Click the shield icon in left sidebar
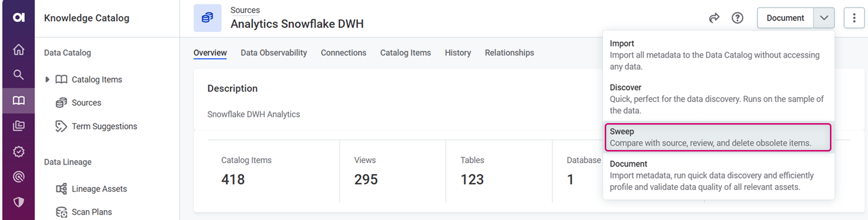 tap(19, 202)
